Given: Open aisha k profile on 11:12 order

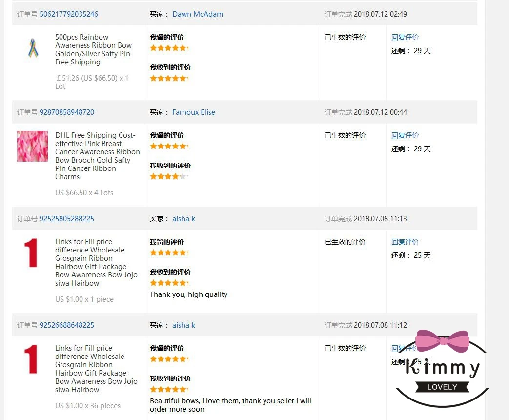Looking at the screenshot, I should tap(183, 325).
